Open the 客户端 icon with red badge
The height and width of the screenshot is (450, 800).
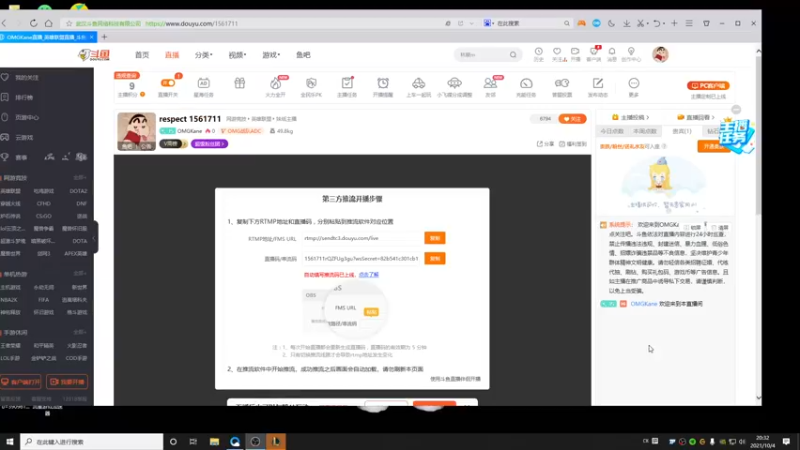coord(594,54)
